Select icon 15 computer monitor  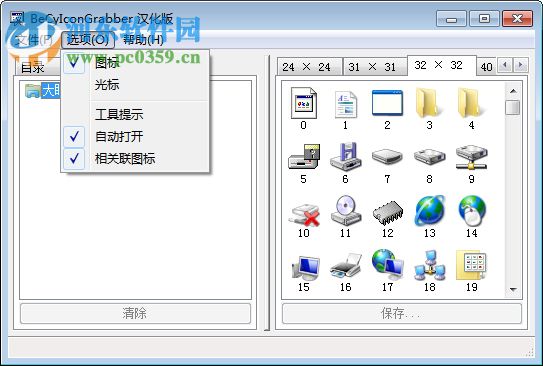click(305, 268)
